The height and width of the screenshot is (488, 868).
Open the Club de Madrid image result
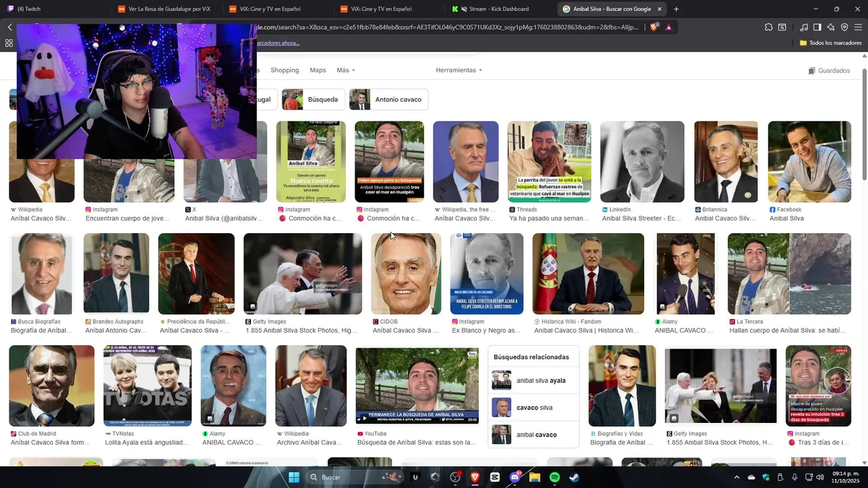tap(52, 386)
